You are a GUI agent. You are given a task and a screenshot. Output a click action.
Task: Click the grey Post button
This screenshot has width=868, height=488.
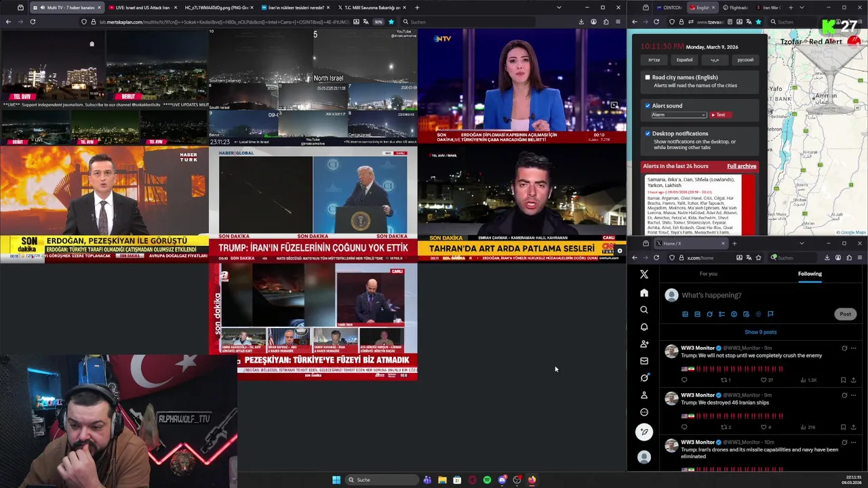[845, 314]
